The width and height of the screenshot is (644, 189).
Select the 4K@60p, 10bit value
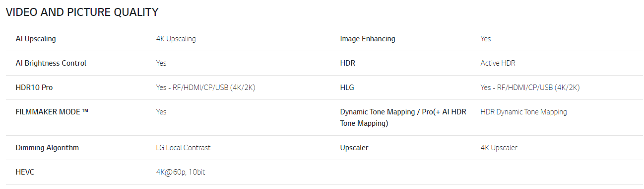181,172
